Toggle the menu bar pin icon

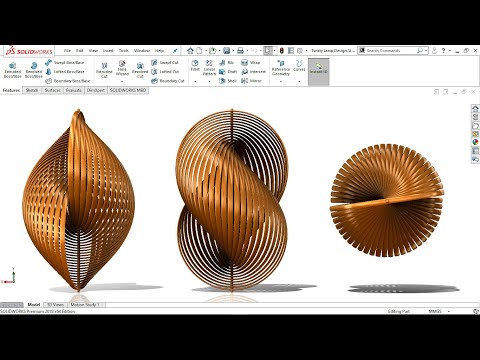(175, 51)
